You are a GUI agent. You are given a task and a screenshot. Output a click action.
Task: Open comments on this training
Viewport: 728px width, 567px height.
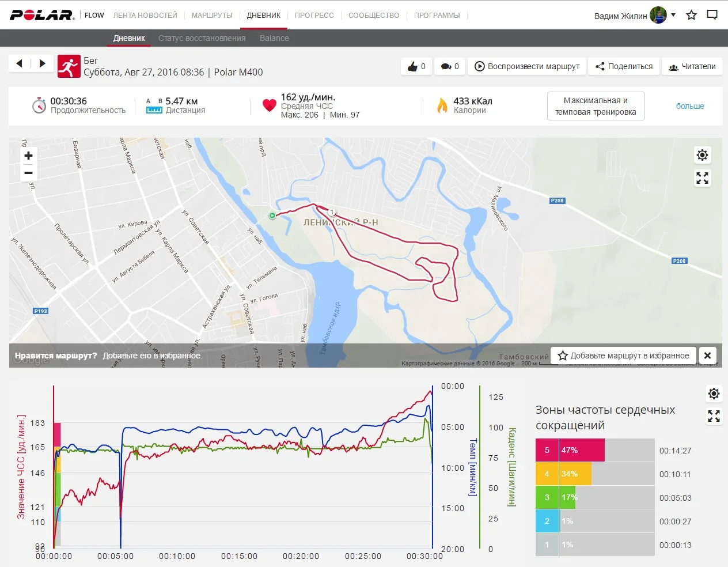[449, 66]
